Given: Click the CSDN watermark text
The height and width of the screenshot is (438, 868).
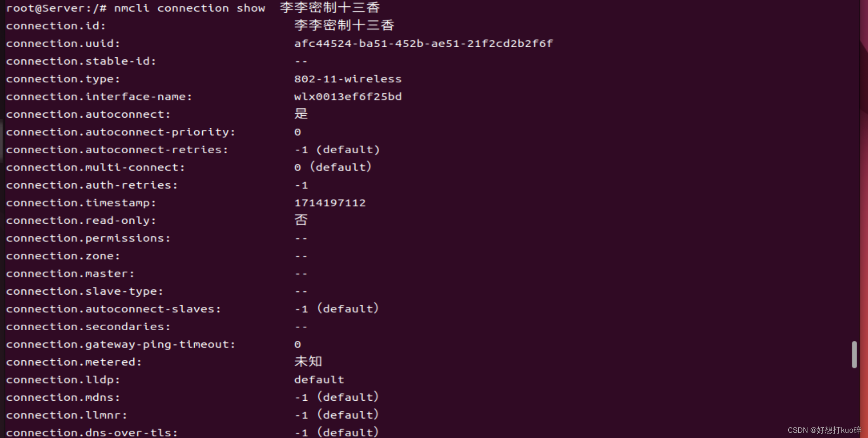Looking at the screenshot, I should coord(824,430).
